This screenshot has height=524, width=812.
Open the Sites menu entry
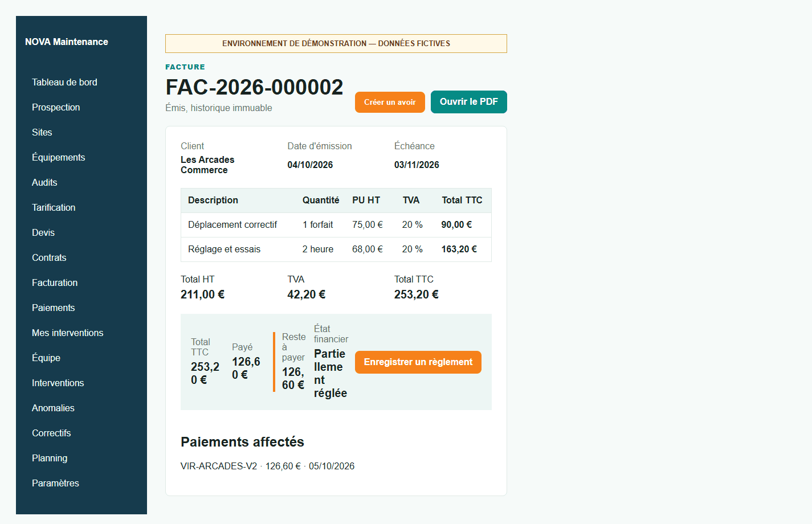pyautogui.click(x=42, y=132)
